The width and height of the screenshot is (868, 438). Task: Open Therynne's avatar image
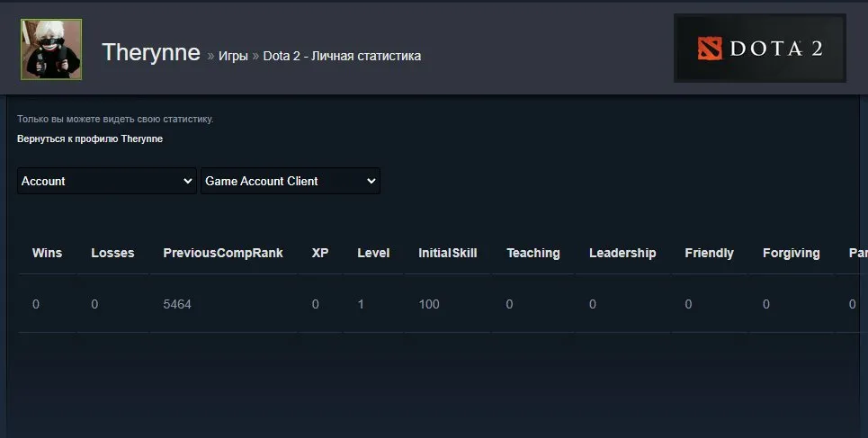pos(51,49)
